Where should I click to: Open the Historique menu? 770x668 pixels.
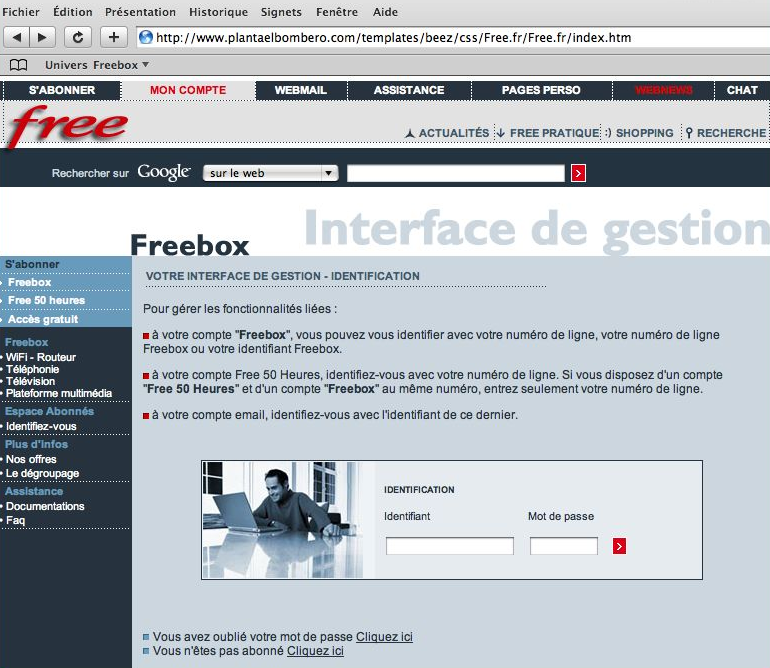pos(218,12)
